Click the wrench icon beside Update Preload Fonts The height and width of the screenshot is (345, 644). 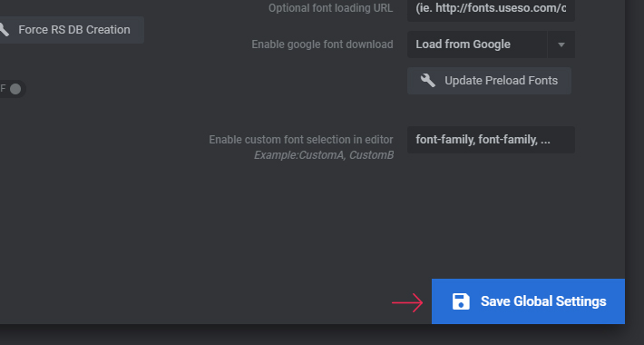coord(427,80)
